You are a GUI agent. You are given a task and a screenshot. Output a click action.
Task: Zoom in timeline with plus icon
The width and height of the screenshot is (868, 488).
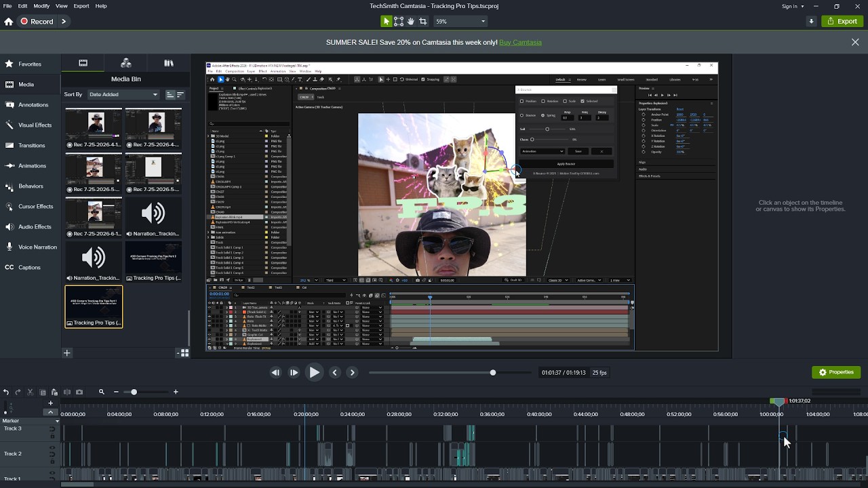[x=176, y=392]
